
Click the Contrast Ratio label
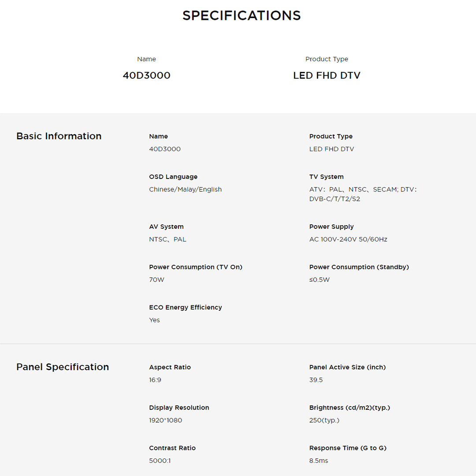click(x=172, y=448)
